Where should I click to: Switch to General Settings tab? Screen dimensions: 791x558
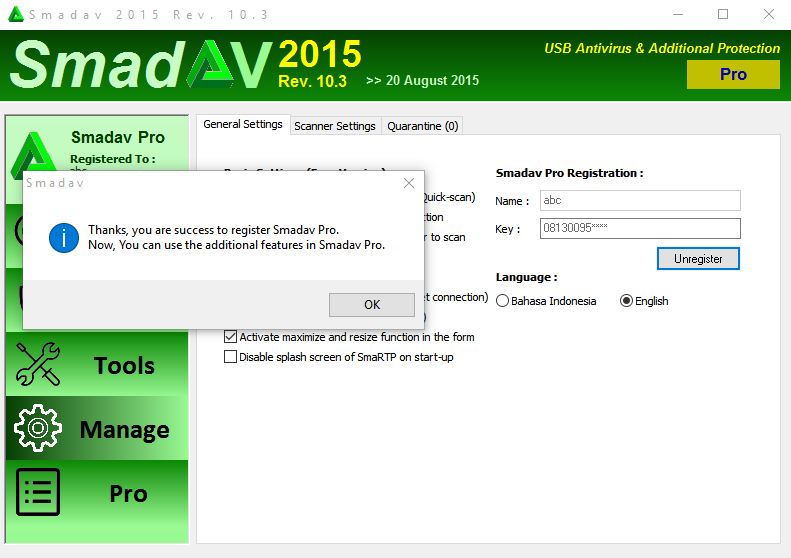tap(243, 124)
